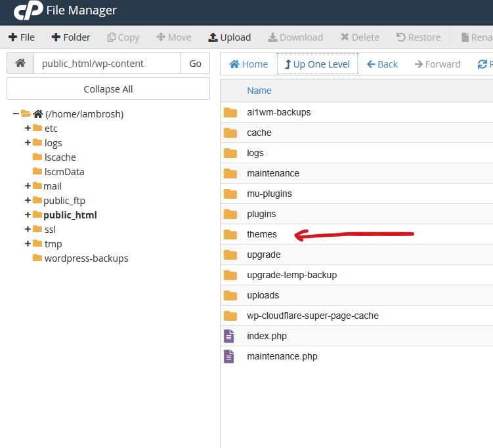This screenshot has height=448, width=493.
Task: Expand the etc folder in tree
Action: click(28, 129)
